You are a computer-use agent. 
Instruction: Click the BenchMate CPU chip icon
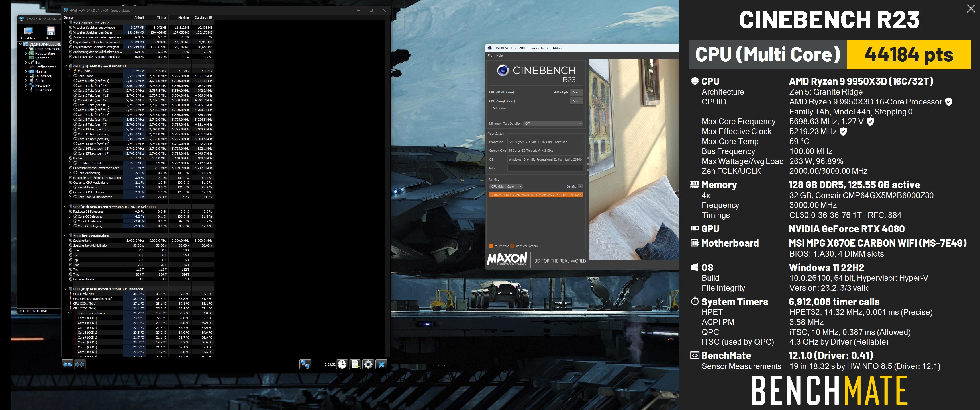pyautogui.click(x=695, y=81)
